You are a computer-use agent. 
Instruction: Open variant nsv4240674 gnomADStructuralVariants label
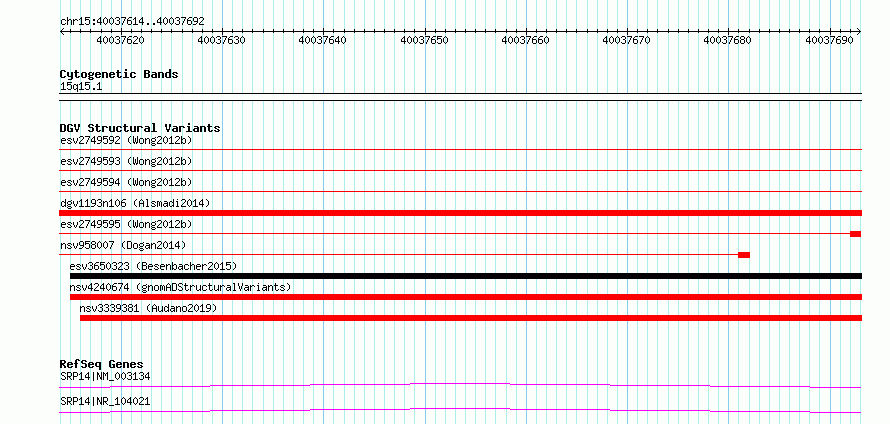coord(180,287)
